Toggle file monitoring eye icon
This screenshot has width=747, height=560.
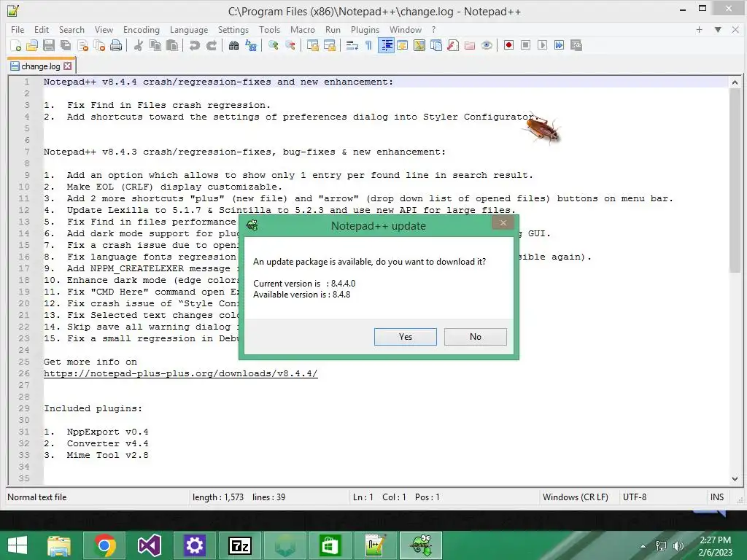coord(487,46)
